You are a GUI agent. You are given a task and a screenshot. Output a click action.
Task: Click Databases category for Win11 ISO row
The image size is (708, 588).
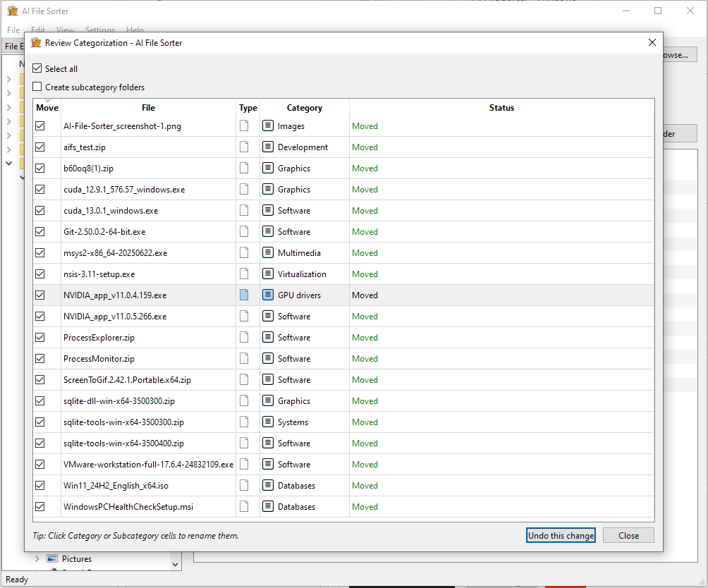[x=297, y=486]
